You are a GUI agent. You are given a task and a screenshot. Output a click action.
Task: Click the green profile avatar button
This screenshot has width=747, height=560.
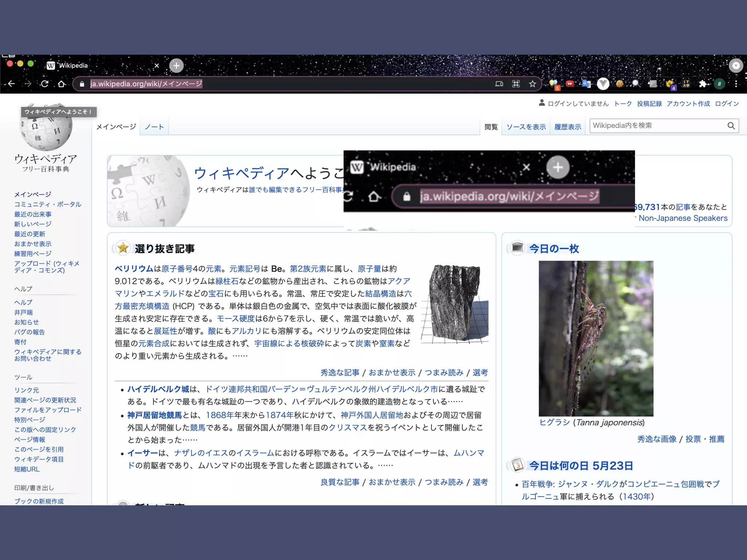tap(719, 84)
